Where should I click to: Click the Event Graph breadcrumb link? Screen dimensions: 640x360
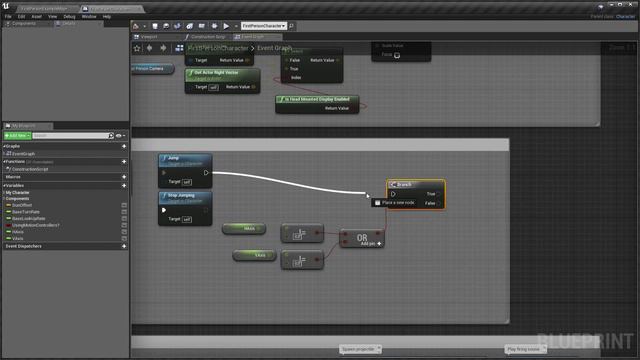274,48
